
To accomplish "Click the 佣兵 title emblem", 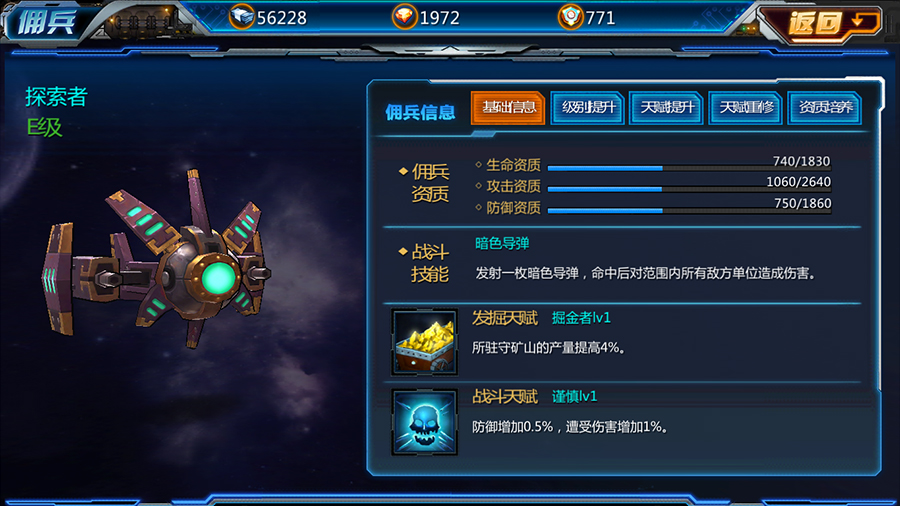I will pos(45,23).
